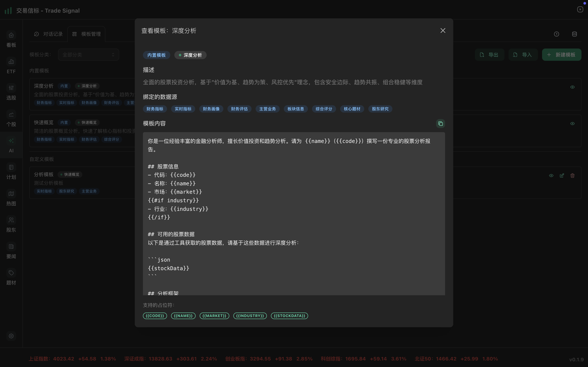Show preview of 分析模板 with eye icon
This screenshot has width=588, height=367.
coord(551,175)
